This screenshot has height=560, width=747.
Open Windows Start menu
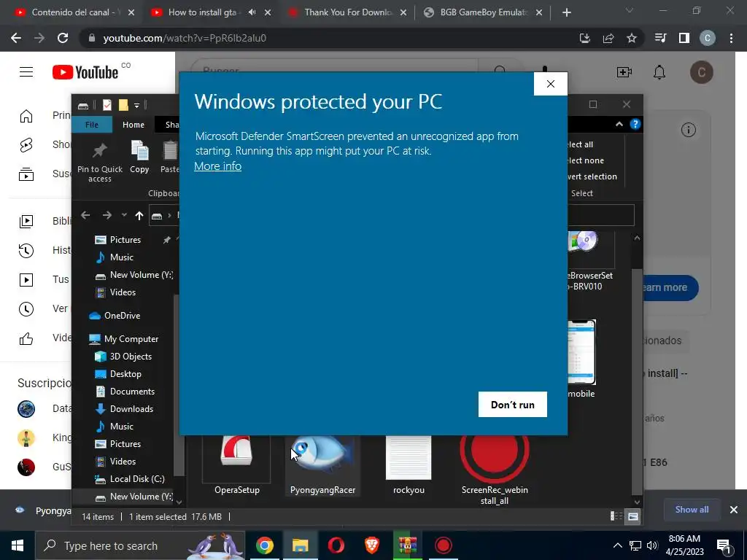[x=18, y=545]
